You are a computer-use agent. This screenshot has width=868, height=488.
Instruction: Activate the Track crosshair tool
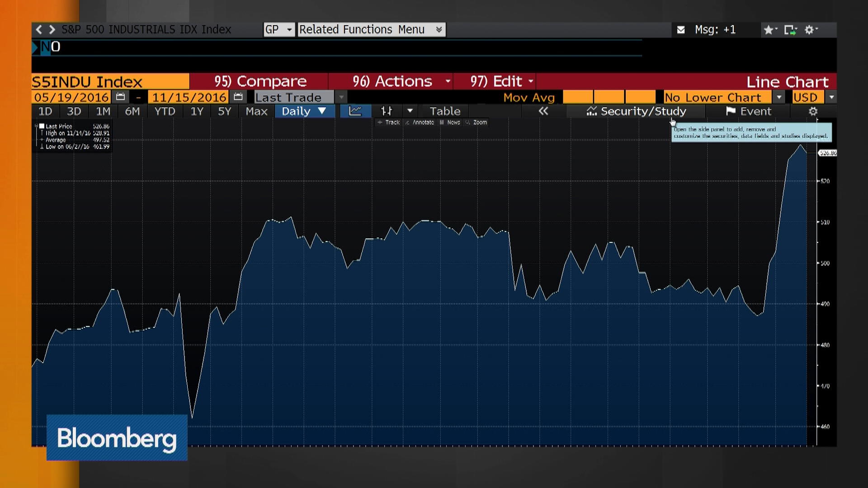[x=388, y=122]
